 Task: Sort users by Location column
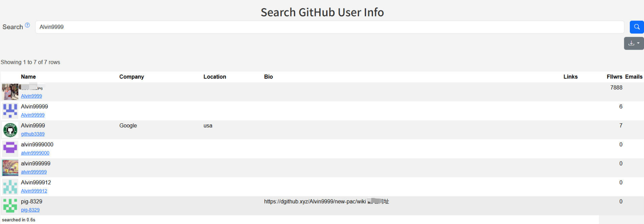tap(215, 77)
